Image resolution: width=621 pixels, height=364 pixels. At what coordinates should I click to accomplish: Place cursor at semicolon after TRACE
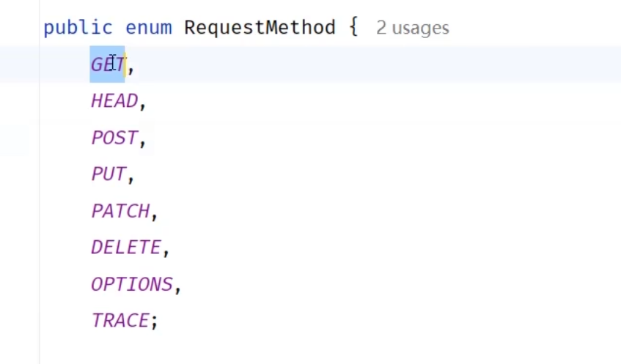point(155,322)
